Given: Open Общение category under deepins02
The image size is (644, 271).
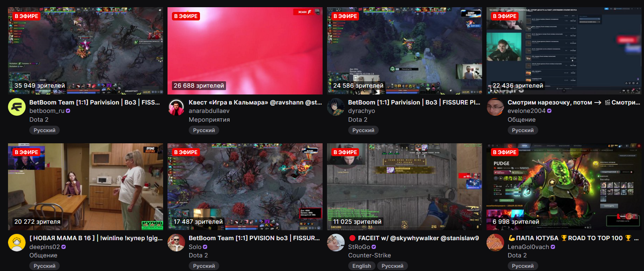Looking at the screenshot, I should 43,255.
